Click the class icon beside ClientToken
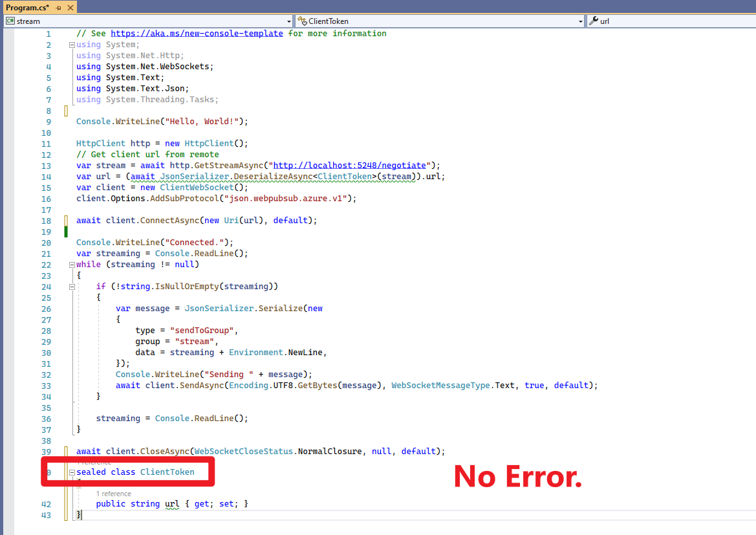756x535 pixels. pyautogui.click(x=301, y=21)
